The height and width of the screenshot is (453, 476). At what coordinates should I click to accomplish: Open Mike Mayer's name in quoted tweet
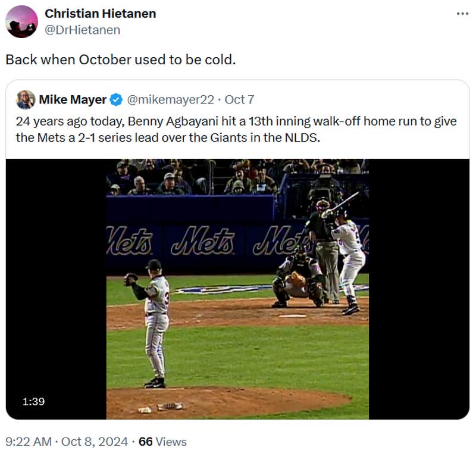pyautogui.click(x=73, y=99)
